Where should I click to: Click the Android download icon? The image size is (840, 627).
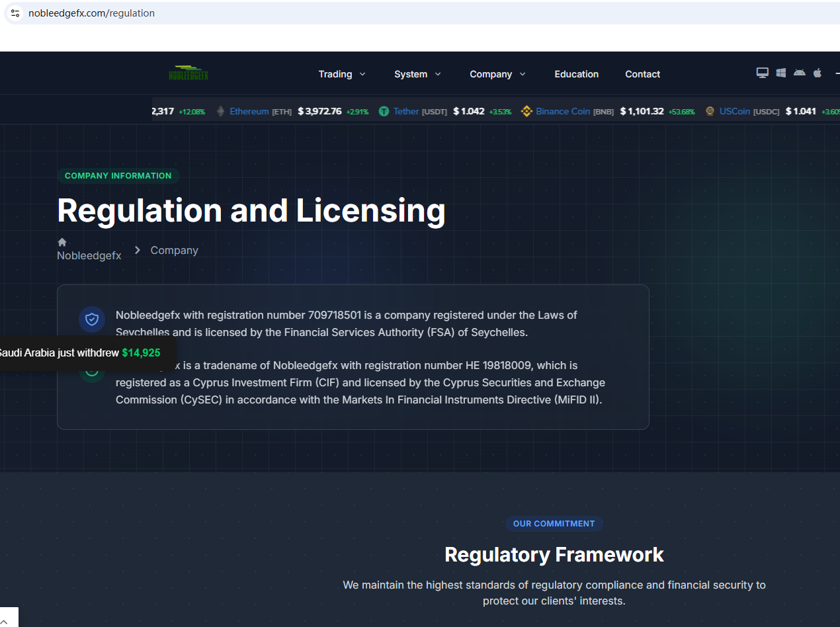[x=799, y=73]
